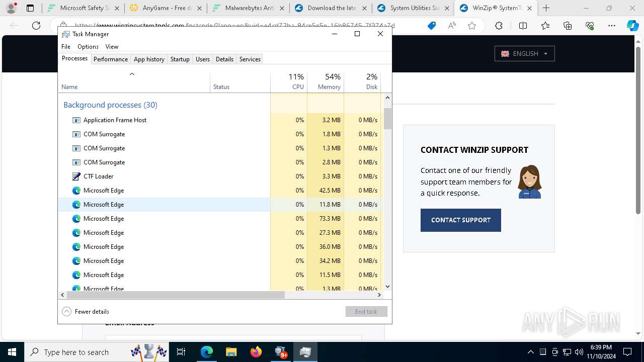Collapse Task Manager with Fewer details

click(x=86, y=311)
